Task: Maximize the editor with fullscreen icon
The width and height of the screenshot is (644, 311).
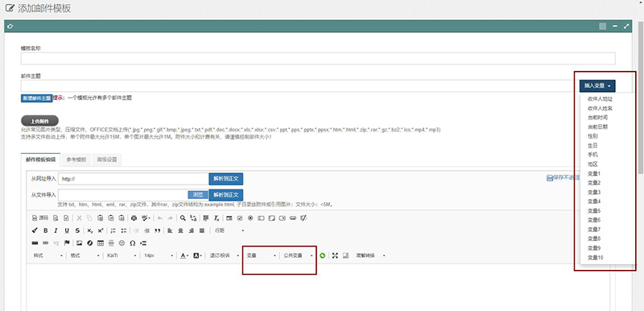Action: click(x=335, y=255)
